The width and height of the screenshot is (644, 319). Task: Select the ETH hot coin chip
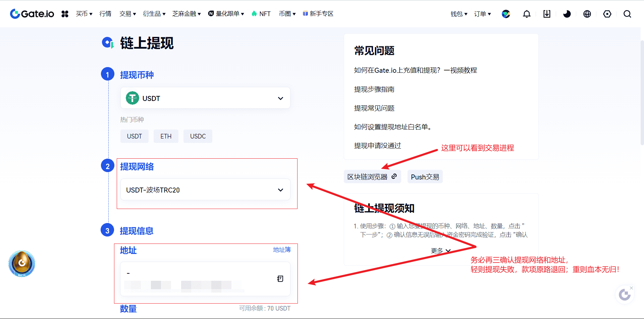coord(166,136)
